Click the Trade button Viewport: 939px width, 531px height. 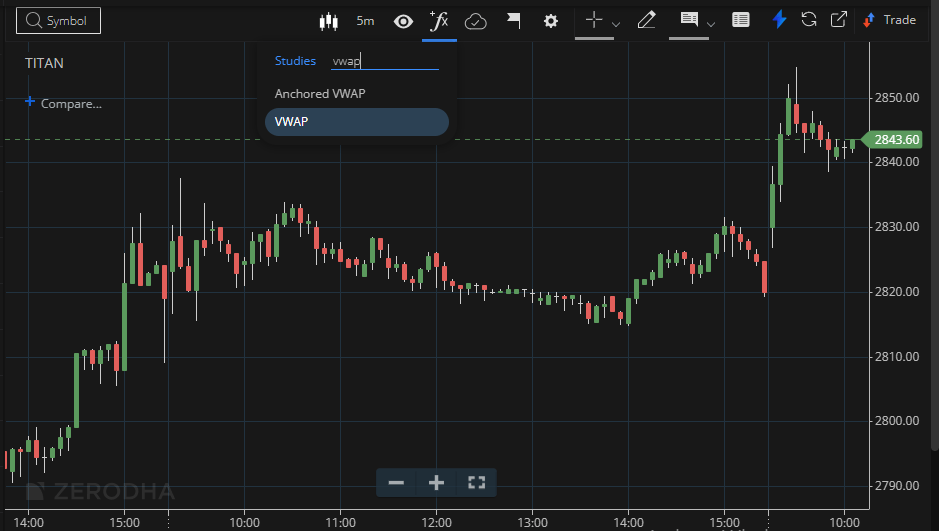pos(889,20)
